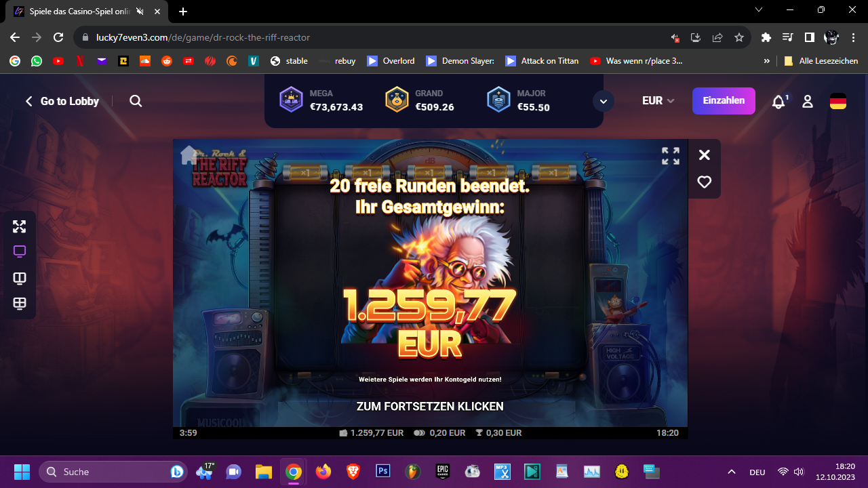This screenshot has height=488, width=868.
Task: Unmute the tab via the muted speaker icon
Action: coord(140,12)
